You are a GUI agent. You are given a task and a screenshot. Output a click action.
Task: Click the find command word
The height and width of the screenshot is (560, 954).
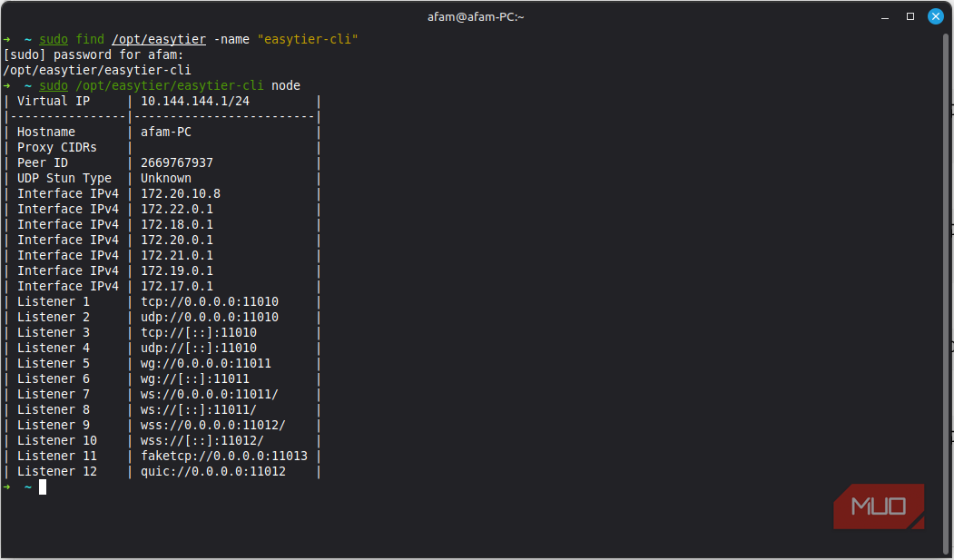90,40
